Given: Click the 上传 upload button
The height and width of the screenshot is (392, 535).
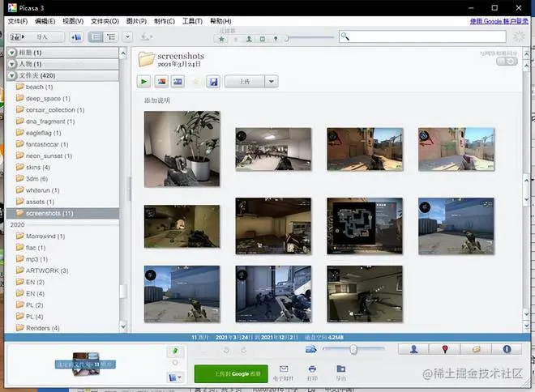Looking at the screenshot, I should (244, 82).
